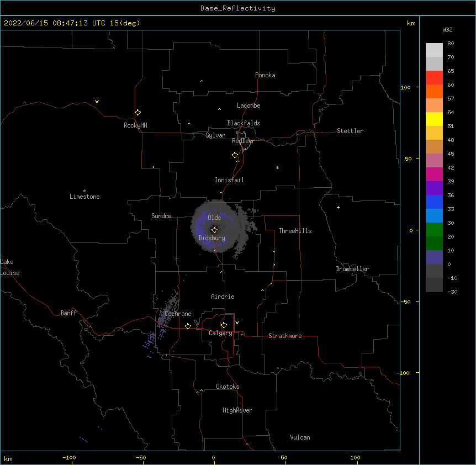Click the Okotoks town label
This screenshot has height=465, width=476.
point(228,387)
